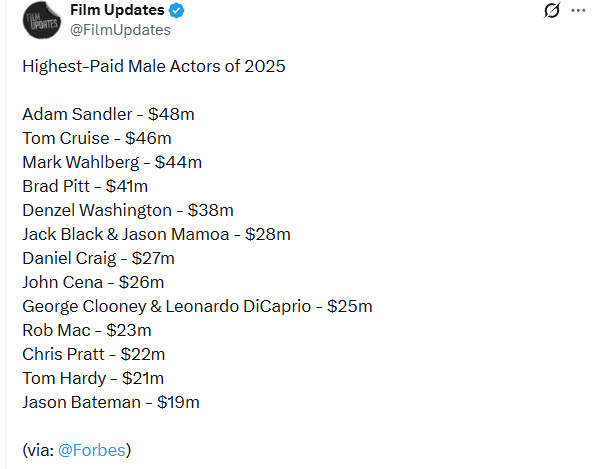Click the 'Chris Pratt - $22m' line

(94, 354)
